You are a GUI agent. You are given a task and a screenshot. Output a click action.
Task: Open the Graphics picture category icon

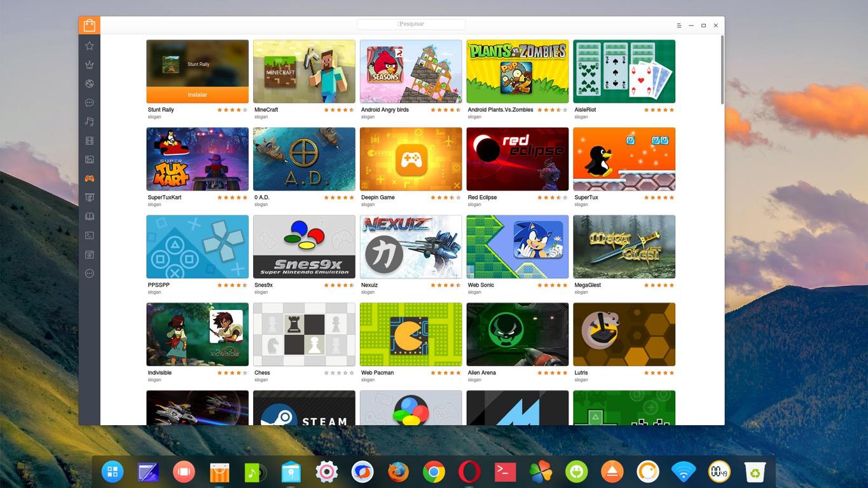[x=90, y=159]
